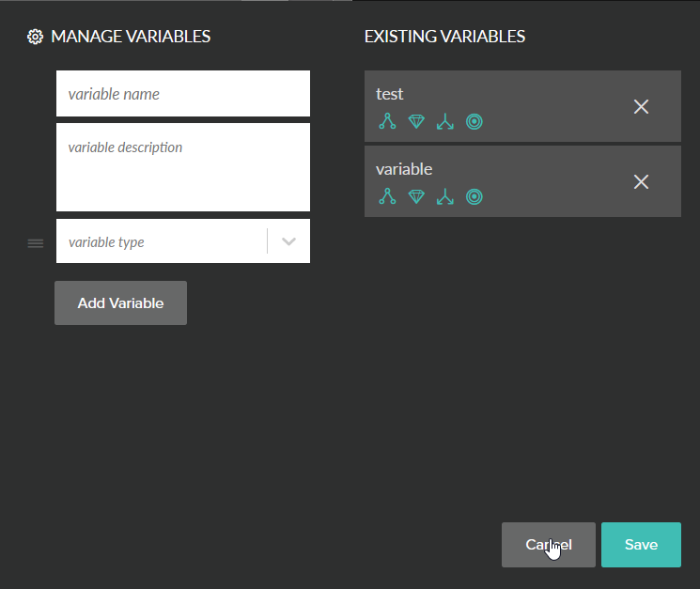
Task: Open the variable type dropdown arrow
Action: (288, 241)
